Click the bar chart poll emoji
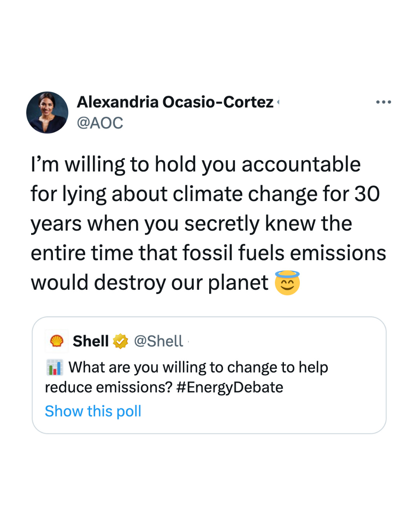The image size is (420, 525). (x=54, y=367)
